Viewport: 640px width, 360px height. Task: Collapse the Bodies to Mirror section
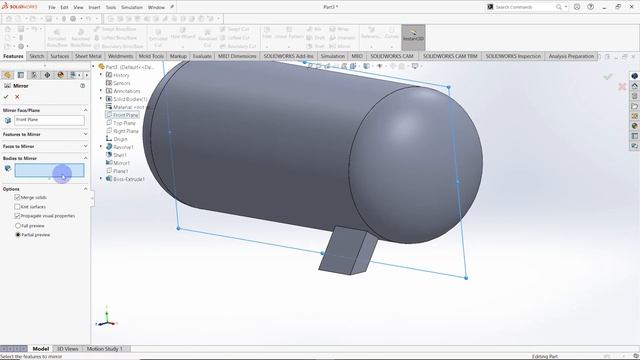[x=85, y=158]
